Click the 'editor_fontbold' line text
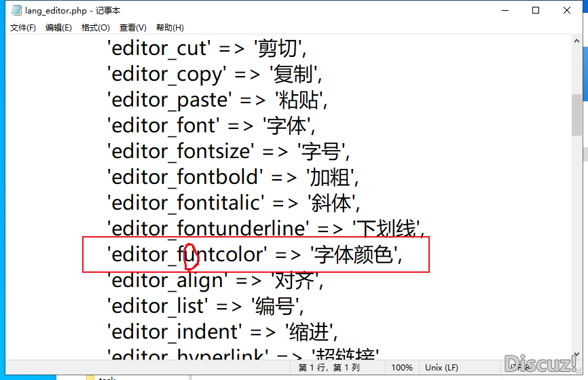The image size is (588, 380). (x=233, y=177)
